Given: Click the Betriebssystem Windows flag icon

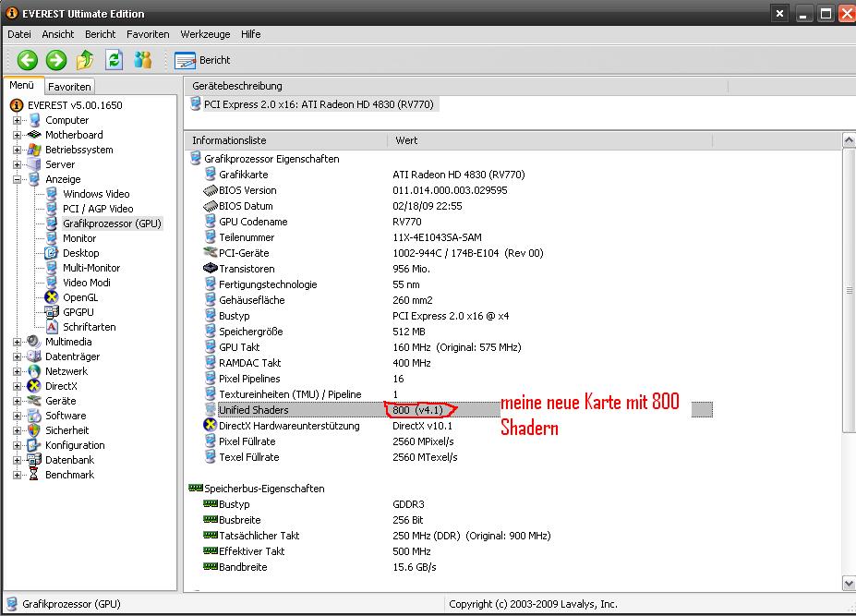Looking at the screenshot, I should [x=34, y=150].
